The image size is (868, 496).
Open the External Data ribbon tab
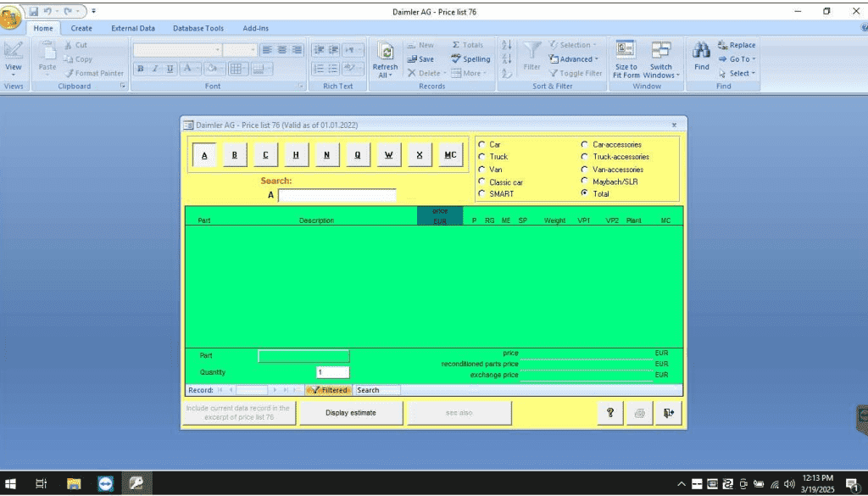coord(133,28)
